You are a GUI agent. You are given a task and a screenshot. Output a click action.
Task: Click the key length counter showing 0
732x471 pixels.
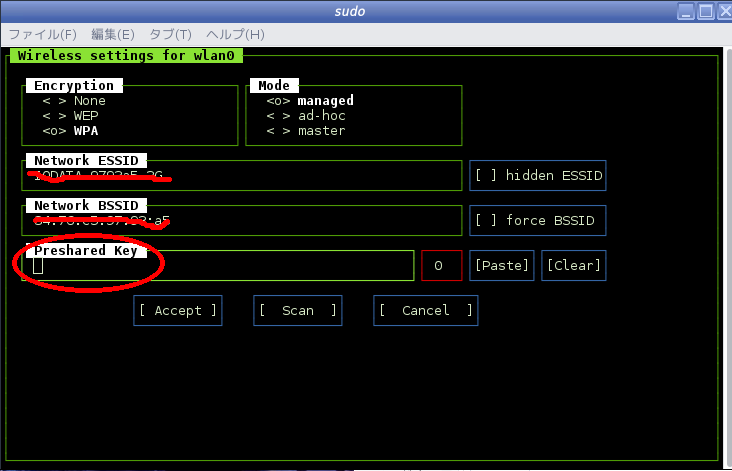click(x=442, y=266)
